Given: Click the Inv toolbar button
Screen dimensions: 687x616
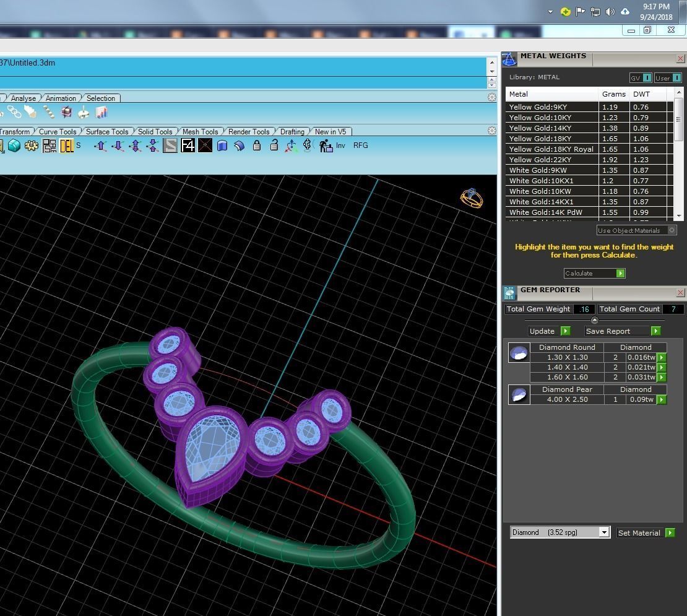Looking at the screenshot, I should click(340, 145).
